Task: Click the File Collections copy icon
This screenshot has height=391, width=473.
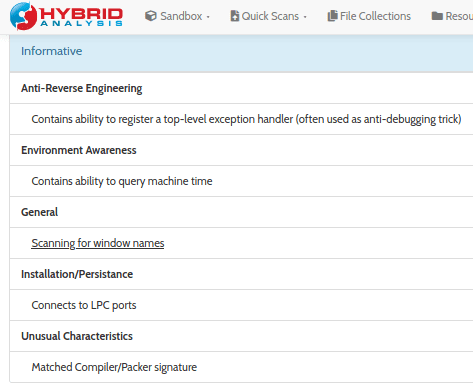Action: [x=332, y=16]
